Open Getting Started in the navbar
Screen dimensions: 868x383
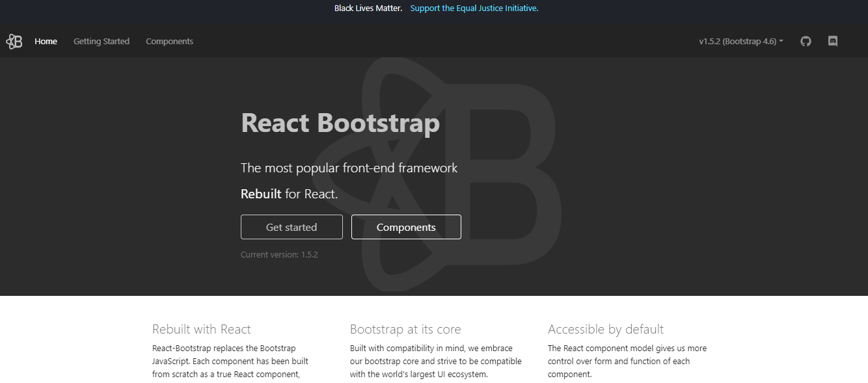pyautogui.click(x=102, y=42)
